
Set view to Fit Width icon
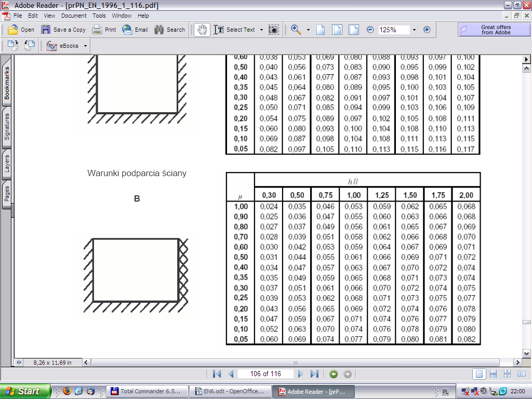[353, 30]
